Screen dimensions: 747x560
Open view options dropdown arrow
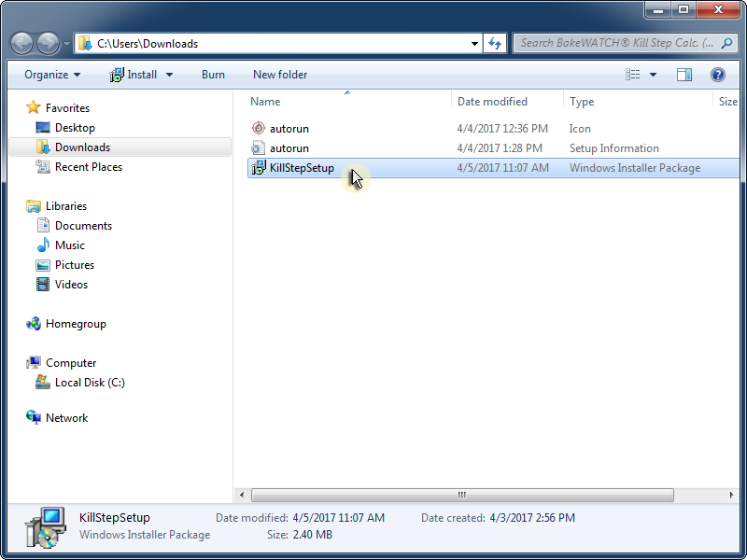653,75
